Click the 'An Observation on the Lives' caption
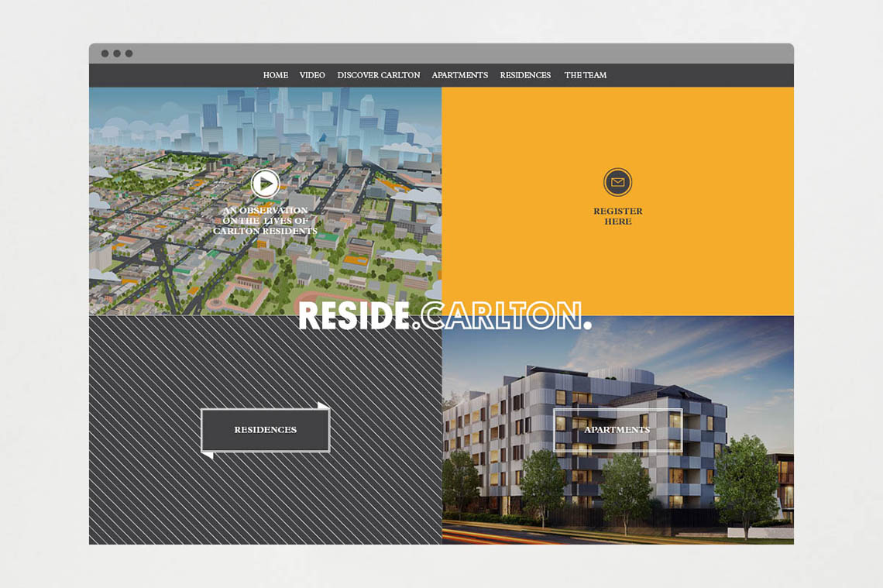The image size is (883, 588). 265,221
